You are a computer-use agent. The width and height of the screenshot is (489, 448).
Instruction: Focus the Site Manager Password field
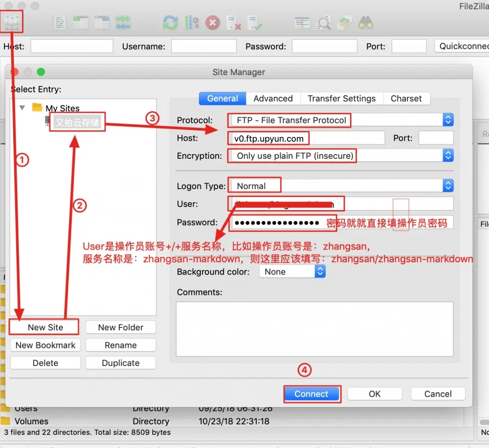(x=342, y=222)
